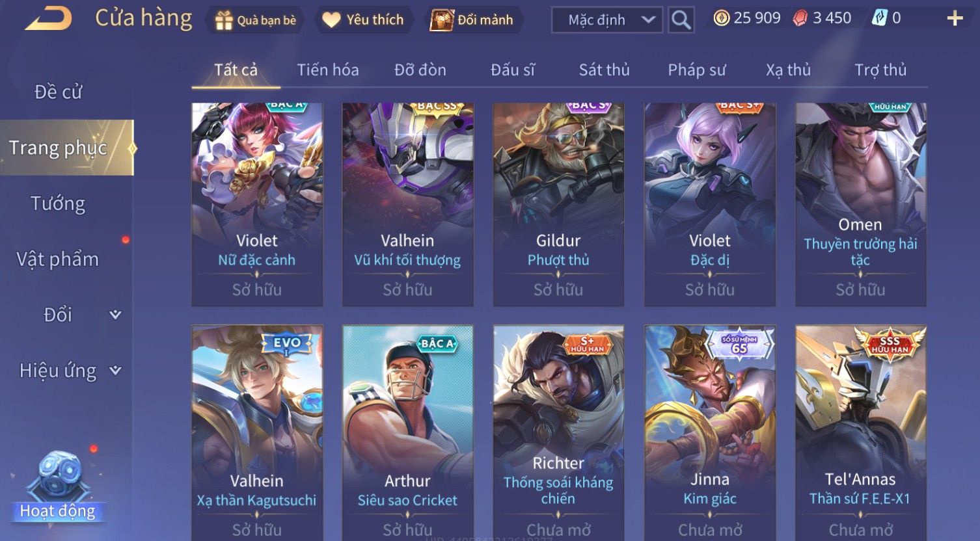The height and width of the screenshot is (541, 980).
Task: Go back using the golden return arrow
Action: tap(48, 18)
